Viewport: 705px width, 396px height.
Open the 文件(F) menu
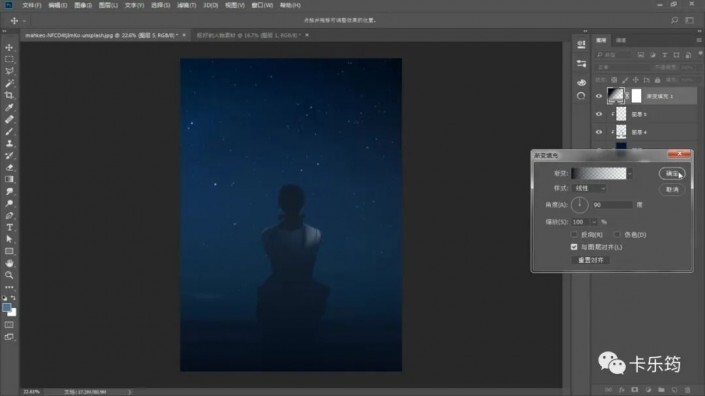pos(31,5)
